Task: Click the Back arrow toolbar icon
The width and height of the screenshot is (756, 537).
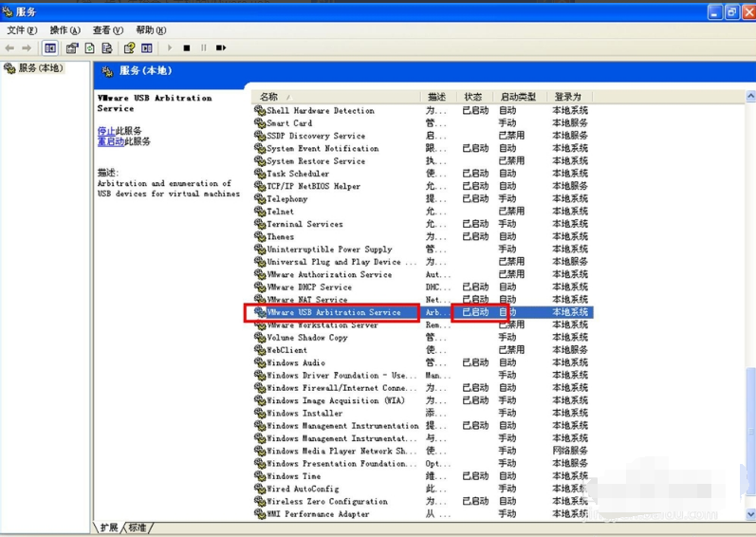Action: [x=9, y=47]
